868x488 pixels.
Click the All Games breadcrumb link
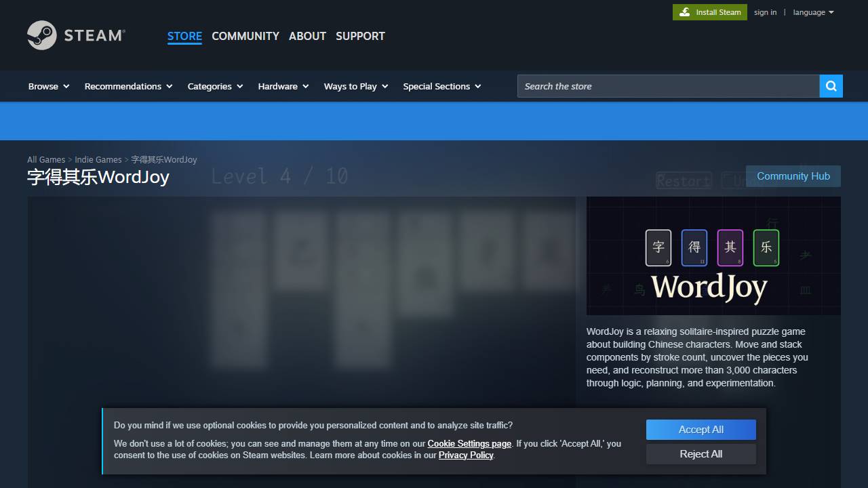tap(46, 160)
